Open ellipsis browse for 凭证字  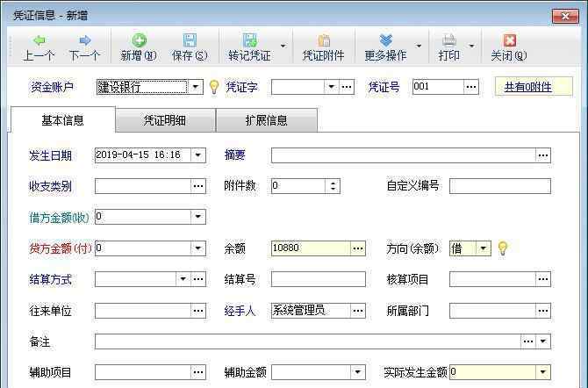point(347,87)
